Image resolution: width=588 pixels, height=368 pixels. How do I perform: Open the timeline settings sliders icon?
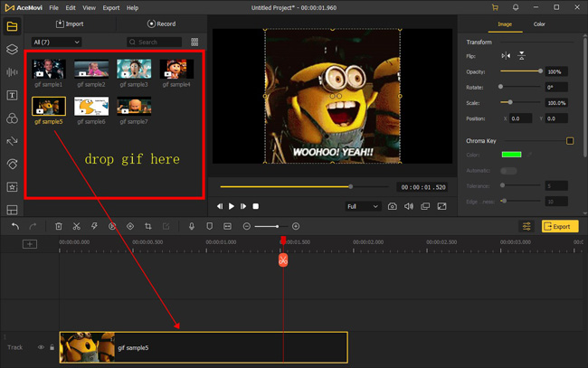click(x=526, y=226)
